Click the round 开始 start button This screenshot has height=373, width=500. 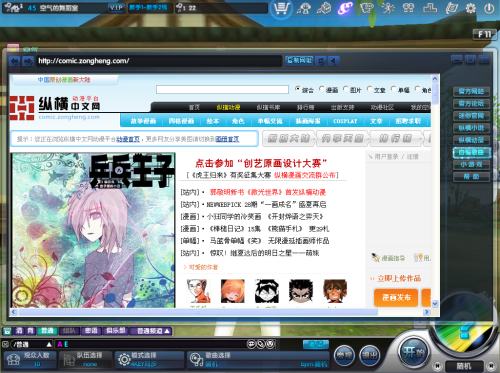413,352
